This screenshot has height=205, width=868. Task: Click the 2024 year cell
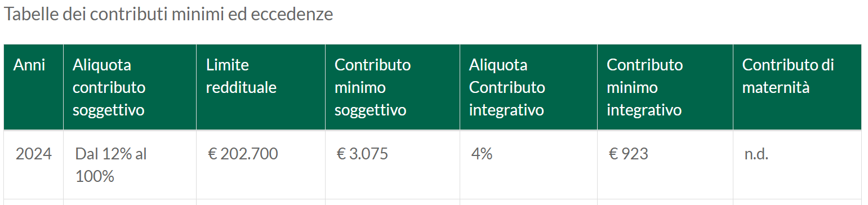click(34, 165)
